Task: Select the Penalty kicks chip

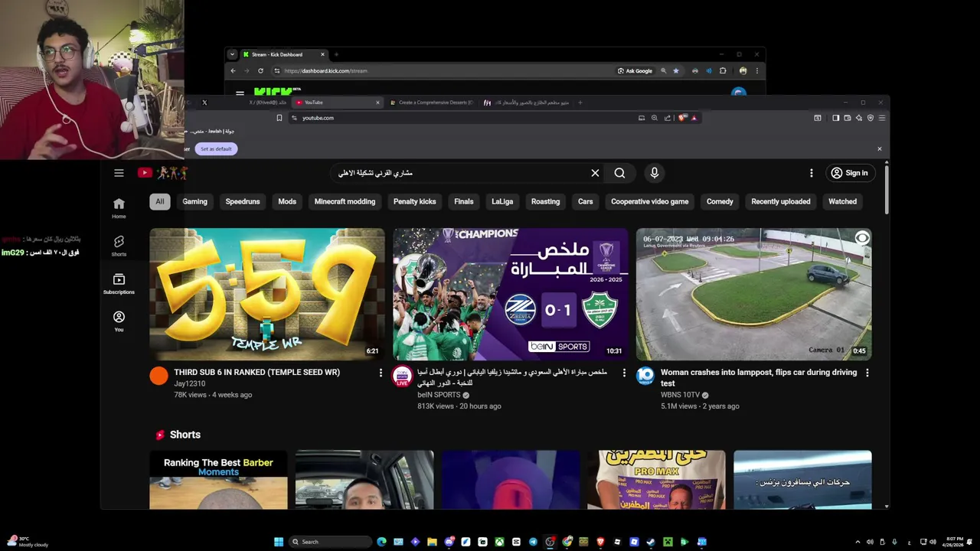Action: point(414,201)
